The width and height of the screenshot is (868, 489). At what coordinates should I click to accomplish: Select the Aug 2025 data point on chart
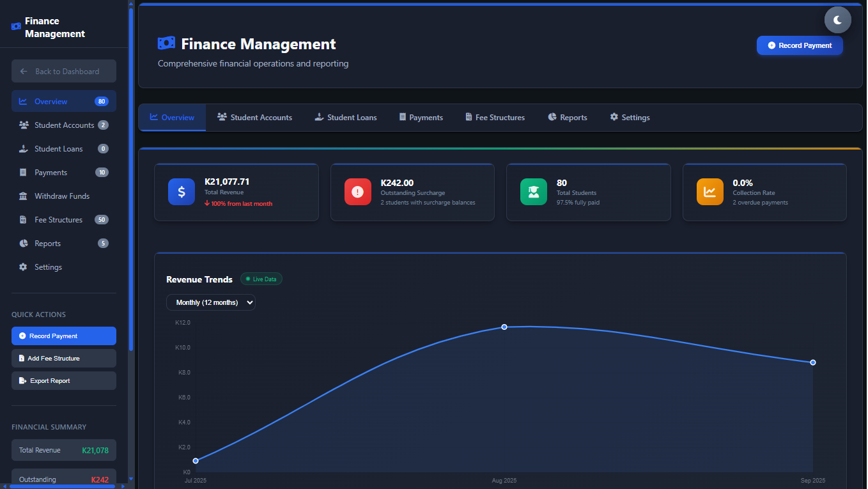tap(504, 327)
